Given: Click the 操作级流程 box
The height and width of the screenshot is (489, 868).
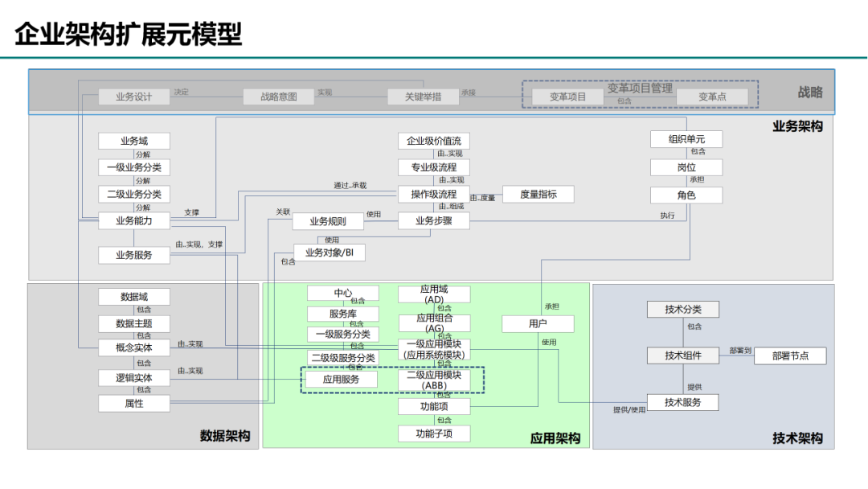Looking at the screenshot, I should point(434,194).
